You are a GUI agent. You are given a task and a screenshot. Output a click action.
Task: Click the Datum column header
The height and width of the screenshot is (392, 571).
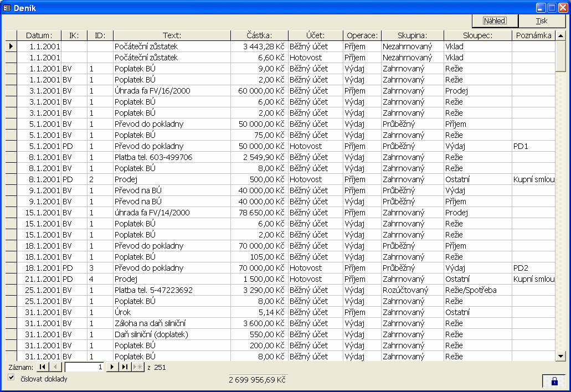click(39, 35)
